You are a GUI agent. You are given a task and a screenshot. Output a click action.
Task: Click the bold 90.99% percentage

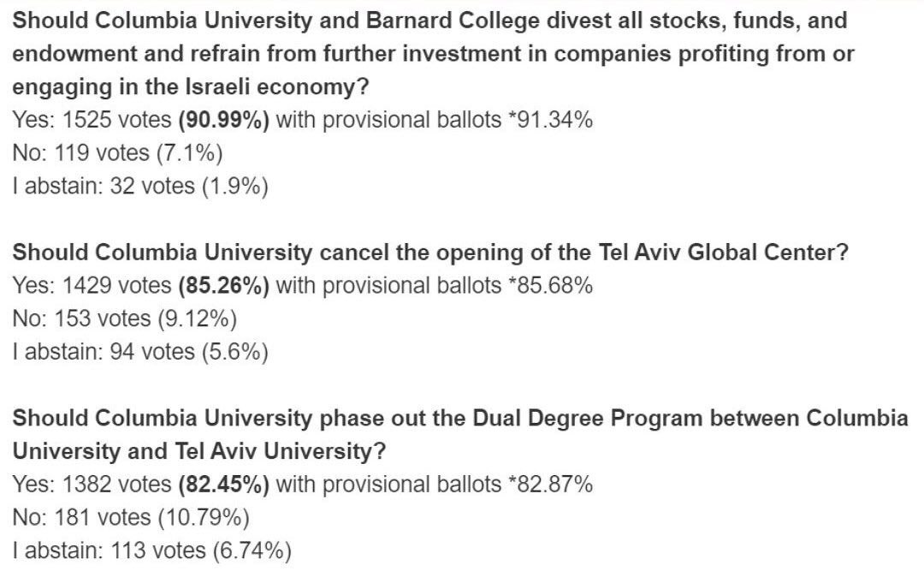(223, 120)
